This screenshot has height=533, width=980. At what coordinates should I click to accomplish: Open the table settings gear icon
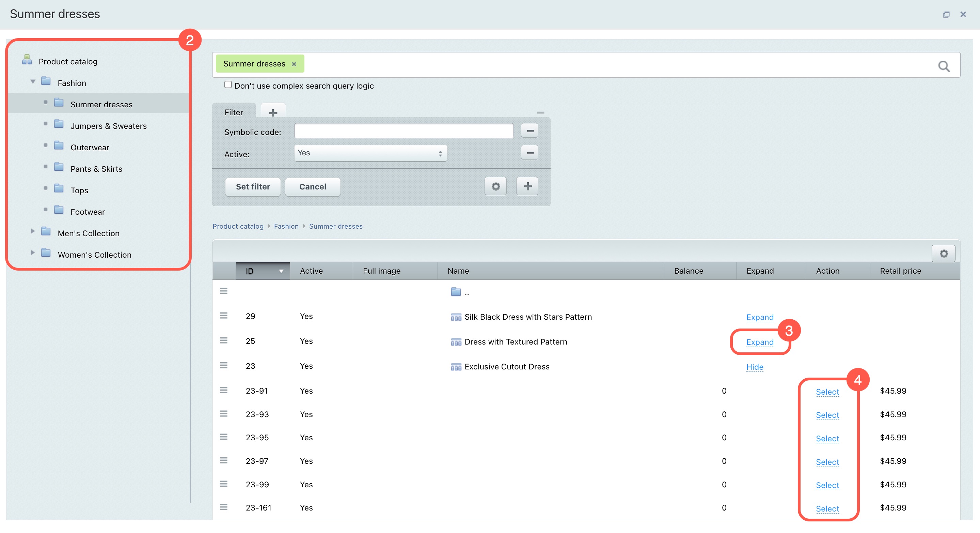(x=944, y=254)
